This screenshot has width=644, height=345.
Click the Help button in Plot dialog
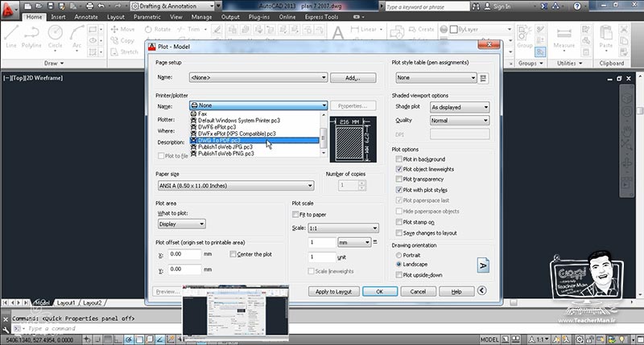[x=456, y=291]
